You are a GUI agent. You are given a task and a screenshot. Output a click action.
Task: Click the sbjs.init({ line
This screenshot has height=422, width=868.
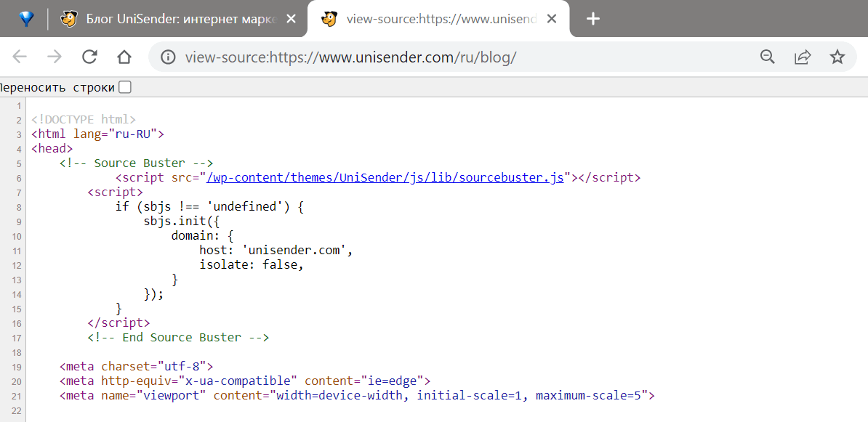pos(182,222)
